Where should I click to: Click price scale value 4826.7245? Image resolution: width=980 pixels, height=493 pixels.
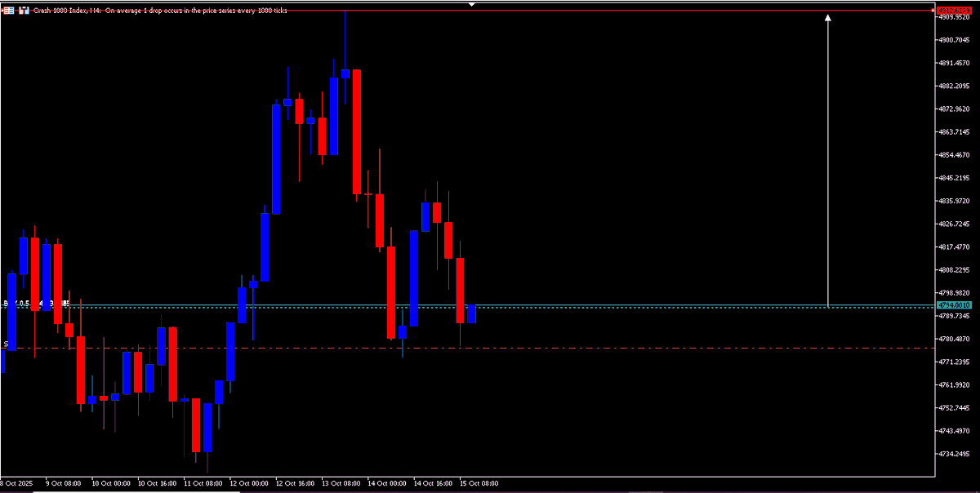(x=955, y=224)
